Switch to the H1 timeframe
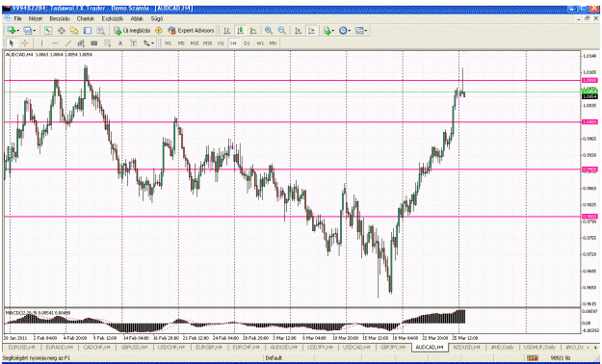 (221, 43)
